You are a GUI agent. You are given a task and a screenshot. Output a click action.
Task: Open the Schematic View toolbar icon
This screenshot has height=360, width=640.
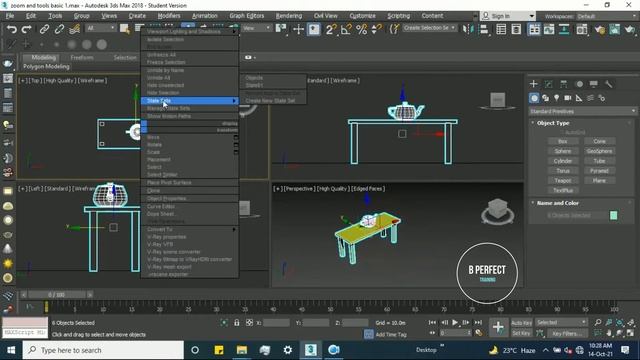pyautogui.click(x=564, y=29)
